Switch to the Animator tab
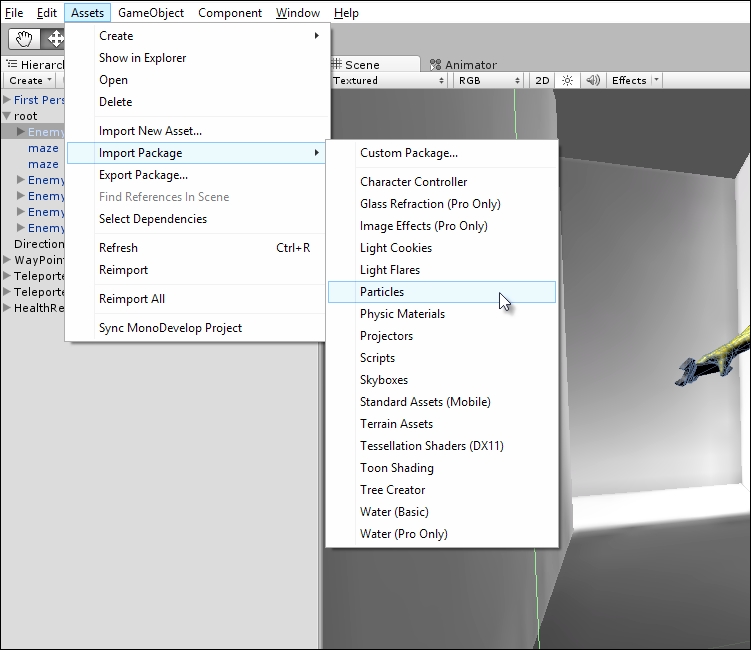The height and width of the screenshot is (650, 751). (x=463, y=65)
